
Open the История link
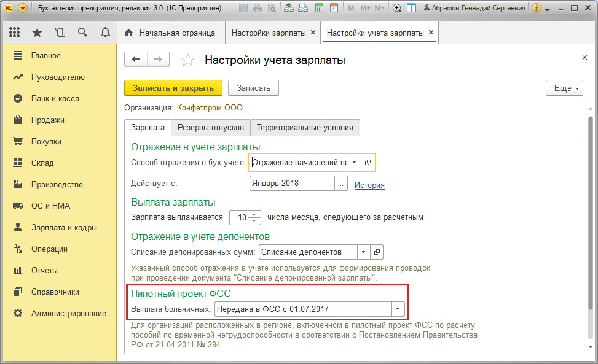[x=369, y=185]
